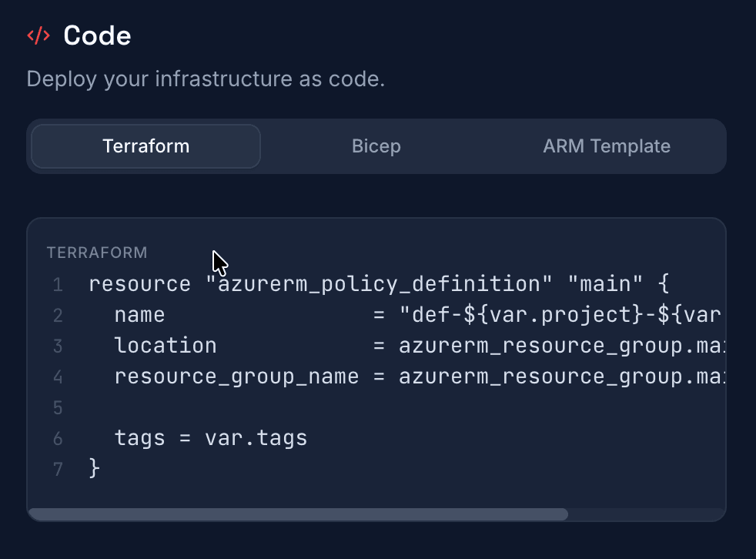
Task: Click the horizontal scrollbar under the code
Action: click(x=299, y=514)
